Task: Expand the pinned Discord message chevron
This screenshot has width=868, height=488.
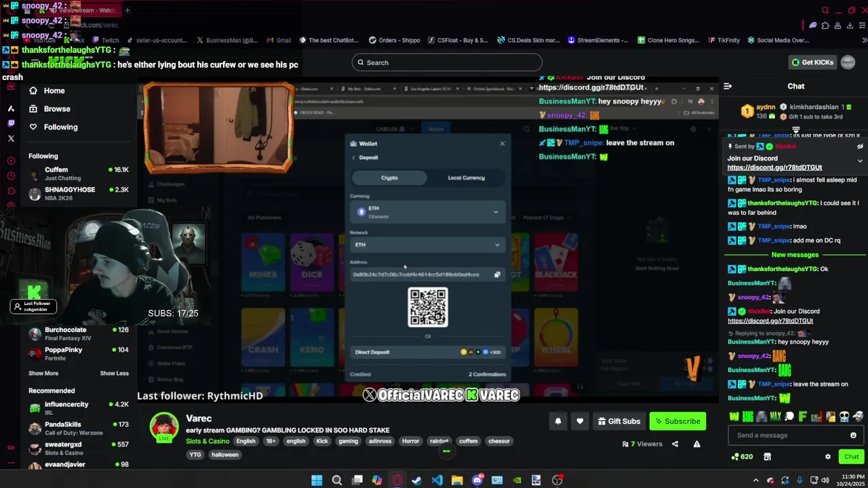Action: point(860,161)
